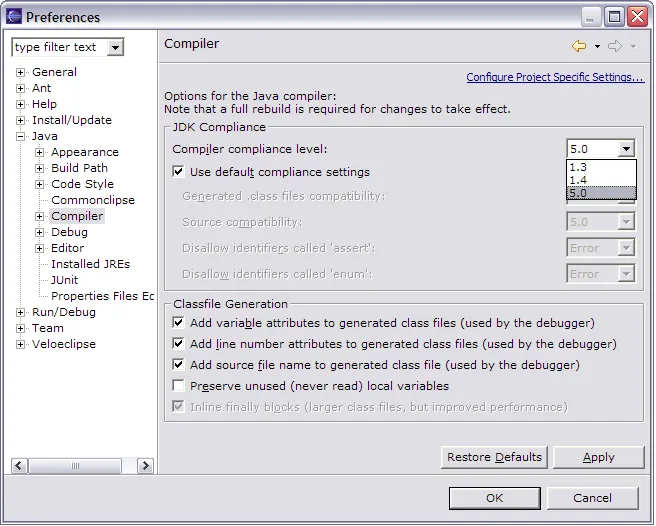656x526 pixels.
Task: Expand the Help tree node
Action: click(x=20, y=104)
